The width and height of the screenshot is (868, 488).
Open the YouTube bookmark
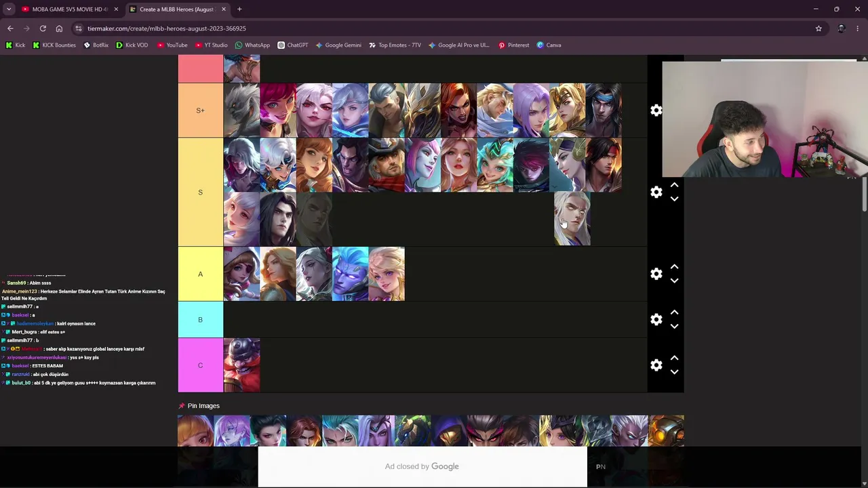point(172,45)
